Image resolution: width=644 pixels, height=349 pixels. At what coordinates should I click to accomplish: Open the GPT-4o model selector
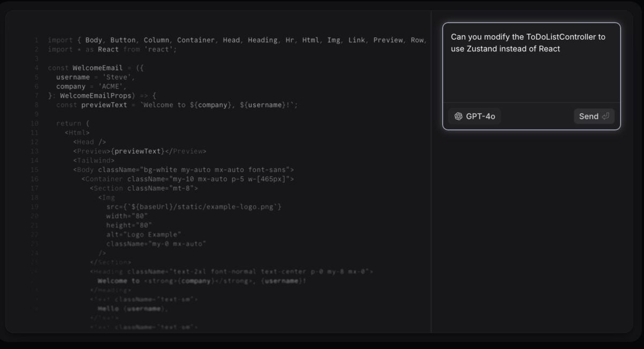474,116
